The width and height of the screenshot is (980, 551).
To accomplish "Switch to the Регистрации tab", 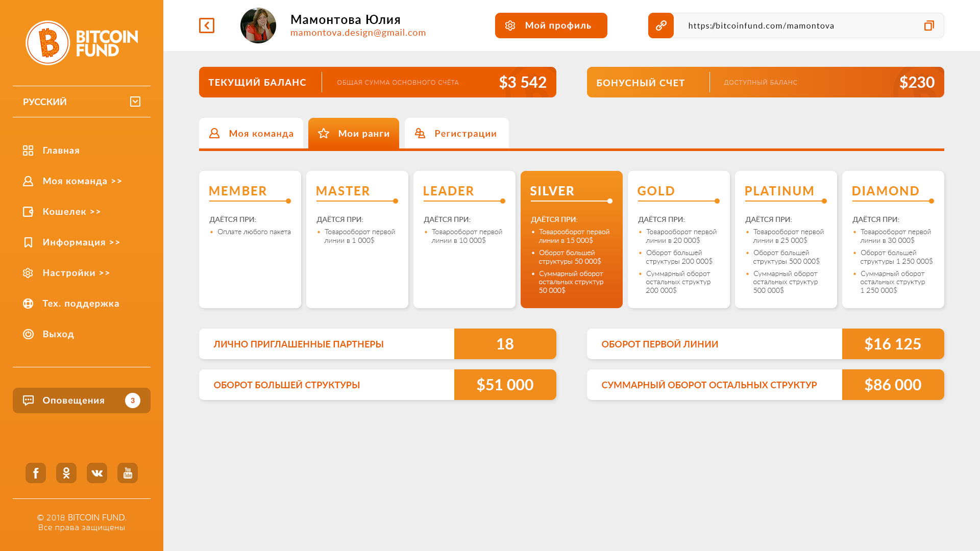I will [457, 133].
